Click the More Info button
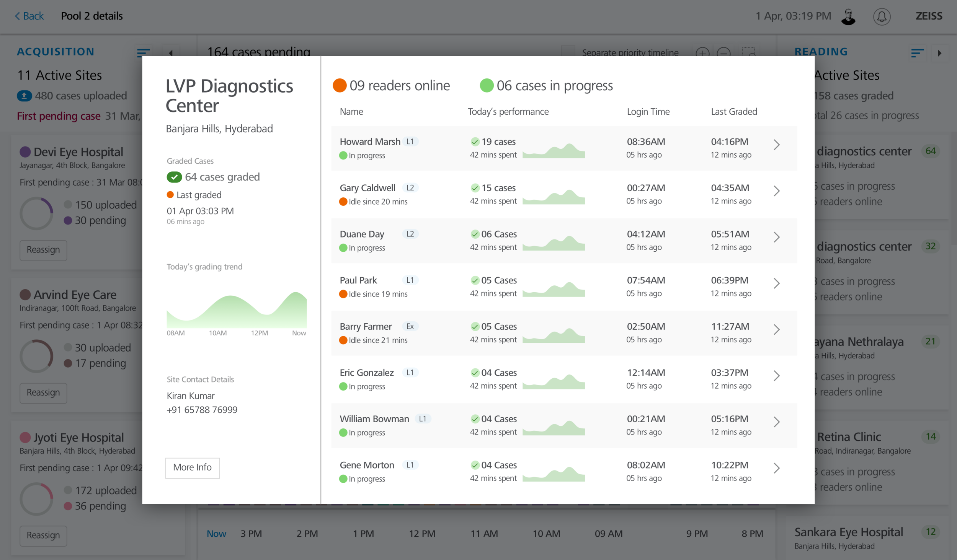Image resolution: width=957 pixels, height=560 pixels. [x=193, y=467]
